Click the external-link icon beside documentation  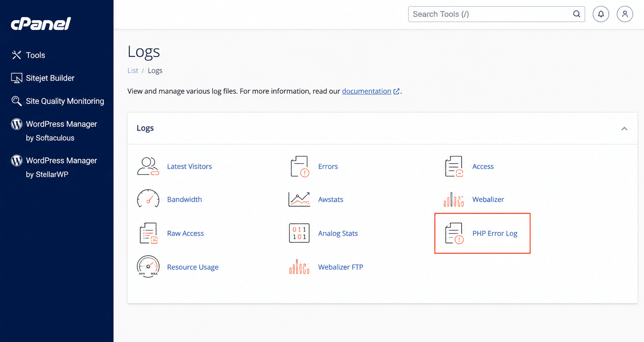(x=397, y=91)
